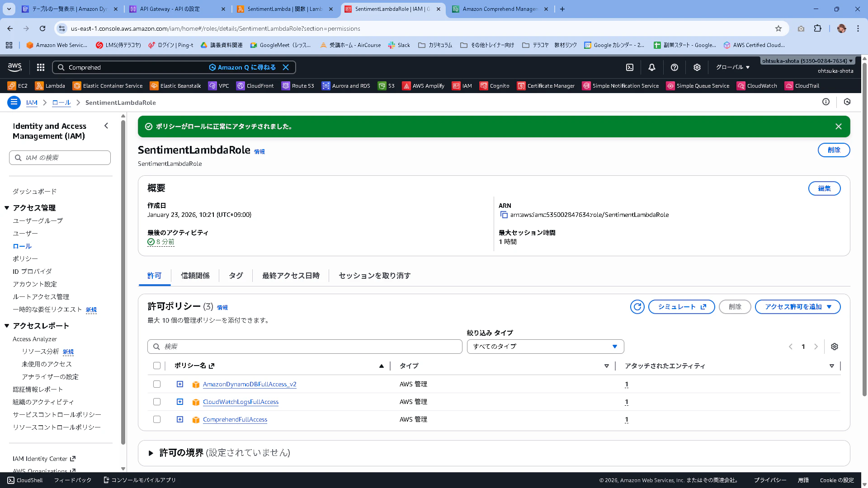Switch to the Last accessed tab
Viewport: 868px width, 488px height.
[291, 276]
